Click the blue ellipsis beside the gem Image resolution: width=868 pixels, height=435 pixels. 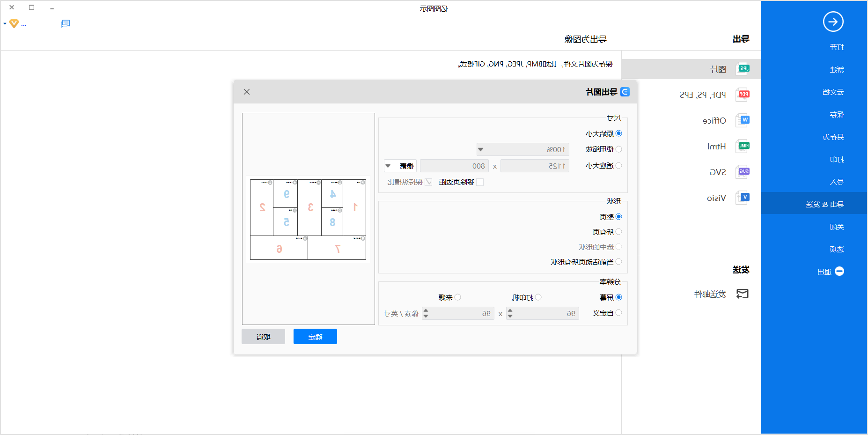tap(24, 25)
